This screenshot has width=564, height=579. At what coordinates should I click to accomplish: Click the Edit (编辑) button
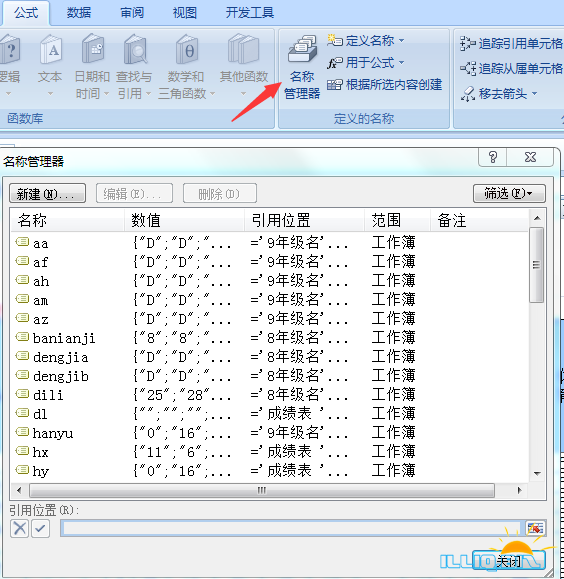(x=134, y=193)
